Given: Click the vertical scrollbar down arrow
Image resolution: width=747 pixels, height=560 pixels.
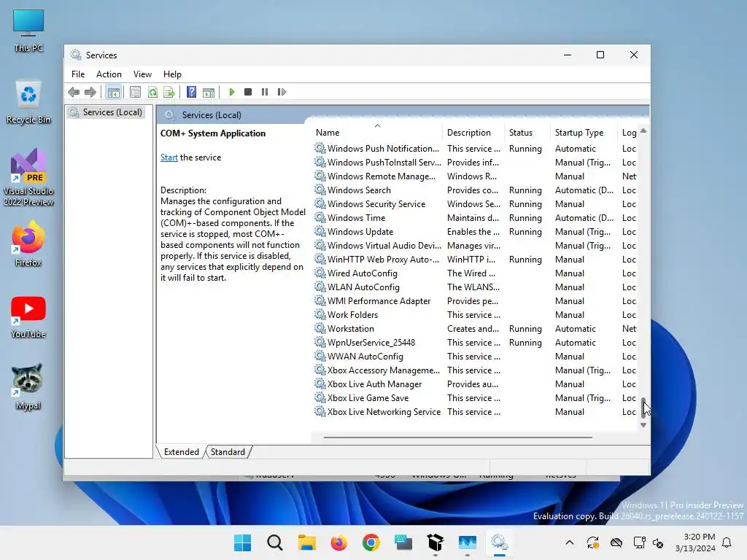Looking at the screenshot, I should pos(643,425).
